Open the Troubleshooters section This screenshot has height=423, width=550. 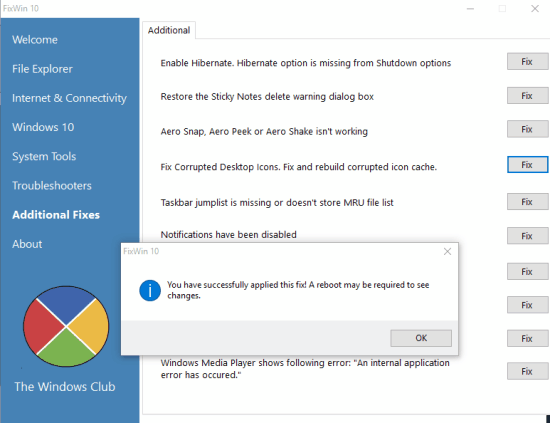pyautogui.click(x=52, y=186)
